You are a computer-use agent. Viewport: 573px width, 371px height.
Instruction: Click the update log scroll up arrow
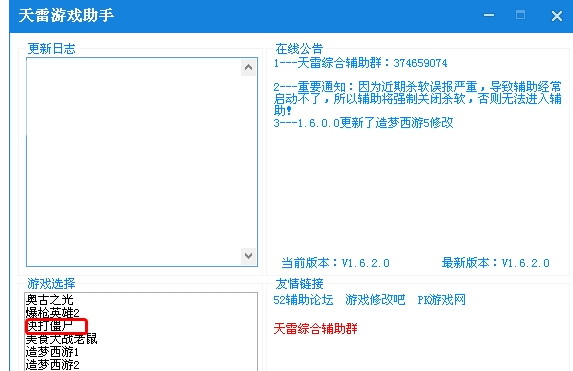pyautogui.click(x=248, y=67)
